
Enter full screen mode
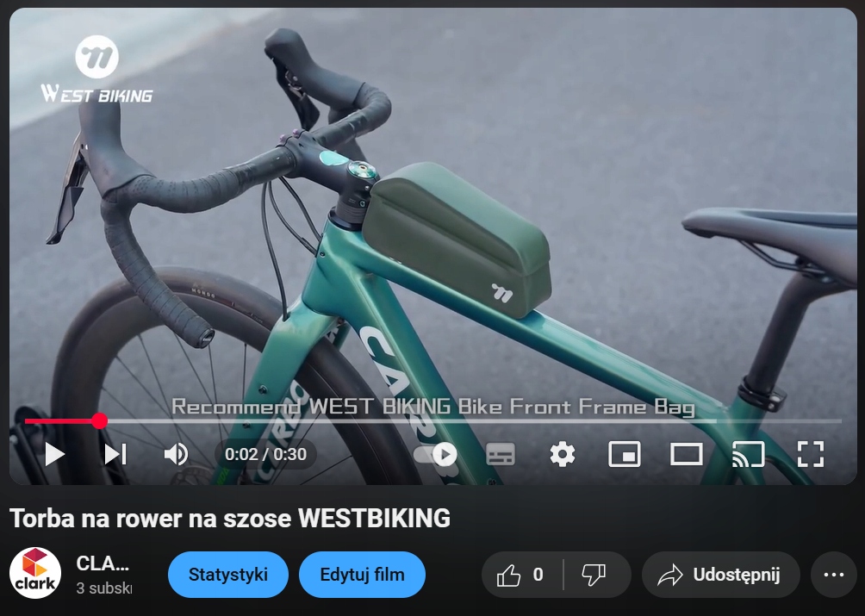point(811,454)
